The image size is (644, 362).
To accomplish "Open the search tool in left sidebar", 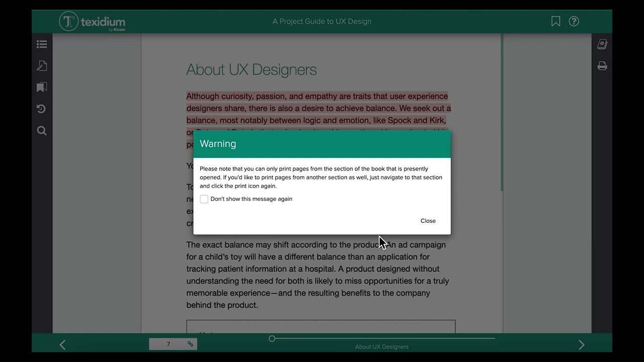I will tap(42, 131).
